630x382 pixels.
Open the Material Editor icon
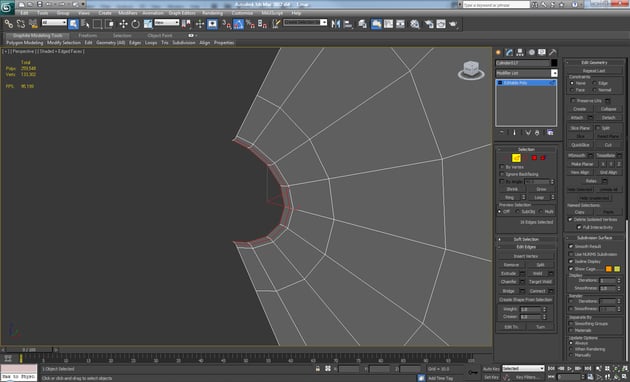pos(415,24)
